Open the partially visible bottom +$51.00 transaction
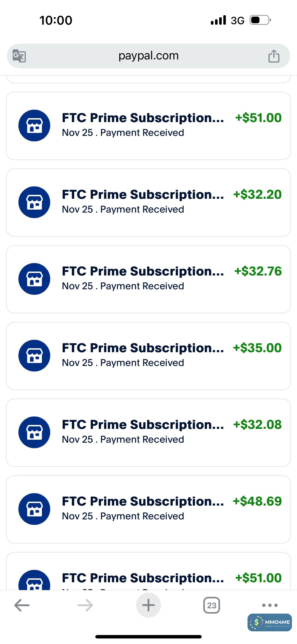Viewport: 297px width, 644px height. (x=148, y=578)
